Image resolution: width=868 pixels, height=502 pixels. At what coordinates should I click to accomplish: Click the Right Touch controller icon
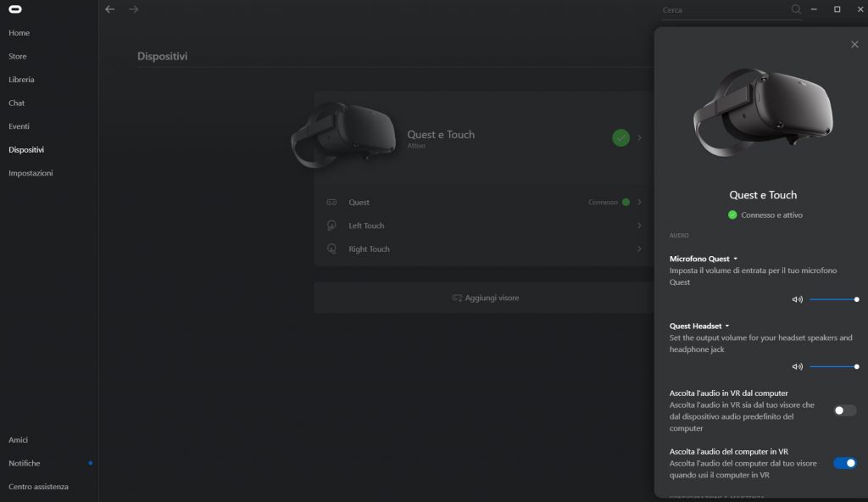[x=334, y=248]
